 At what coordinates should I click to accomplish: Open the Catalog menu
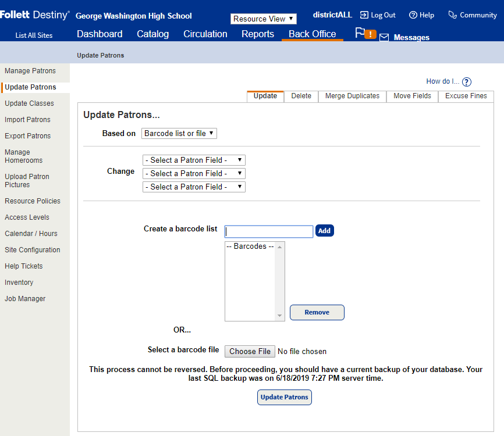[152, 34]
